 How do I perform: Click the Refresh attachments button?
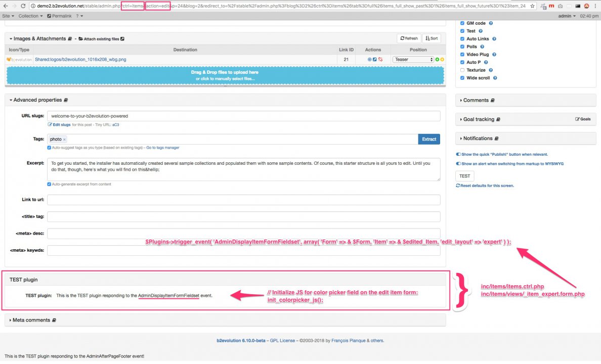click(x=409, y=38)
